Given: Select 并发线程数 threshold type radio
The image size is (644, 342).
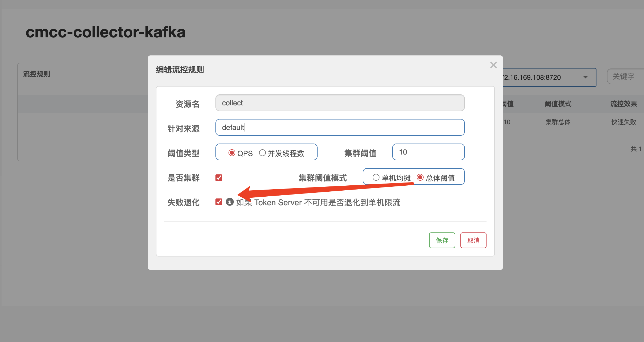Looking at the screenshot, I should 262,153.
